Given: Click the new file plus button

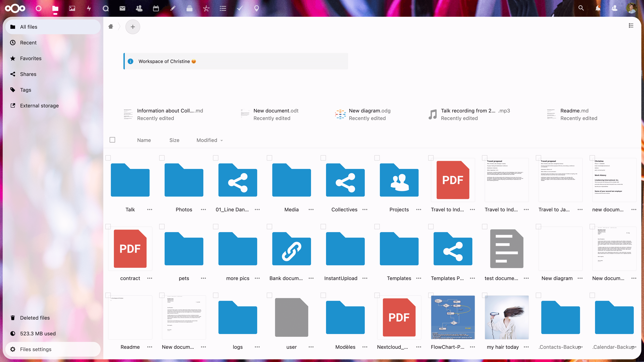Looking at the screenshot, I should (x=133, y=27).
